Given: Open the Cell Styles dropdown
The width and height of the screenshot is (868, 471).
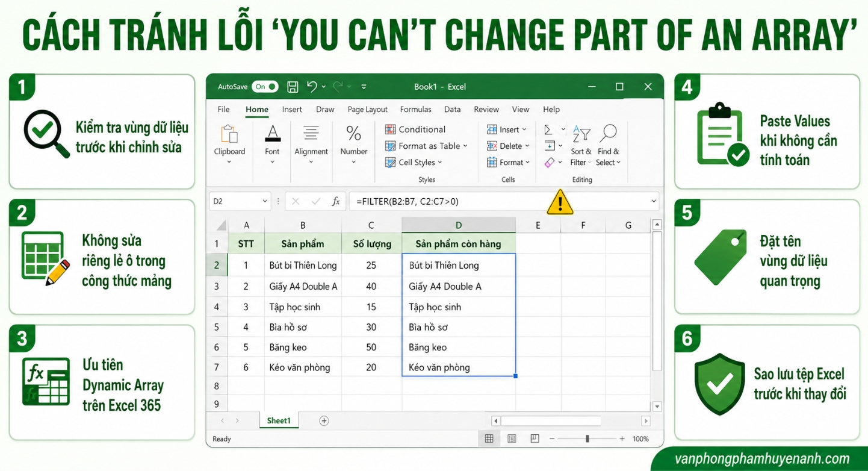Looking at the screenshot, I should click(414, 163).
